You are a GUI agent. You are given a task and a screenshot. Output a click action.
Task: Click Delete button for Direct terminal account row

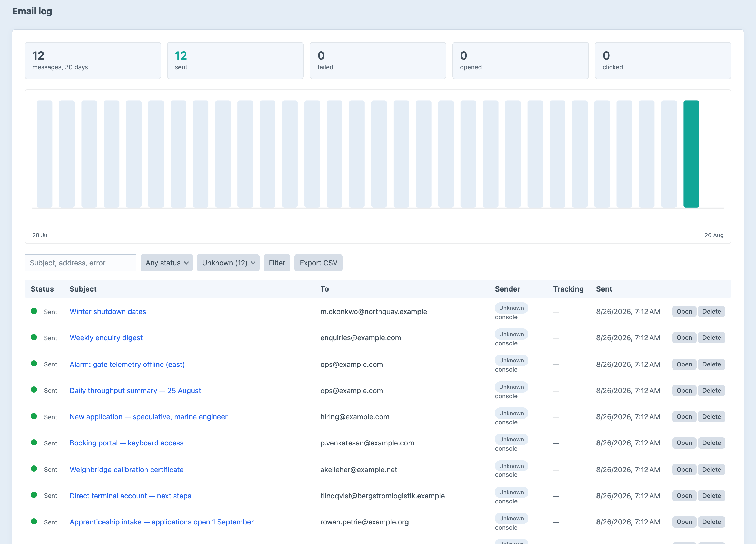711,496
